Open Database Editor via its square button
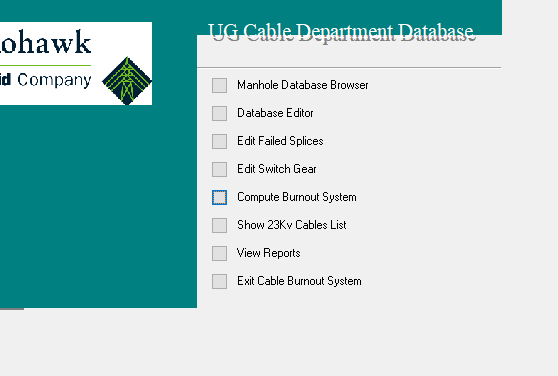Screen dimensions: 558x376 (219, 113)
